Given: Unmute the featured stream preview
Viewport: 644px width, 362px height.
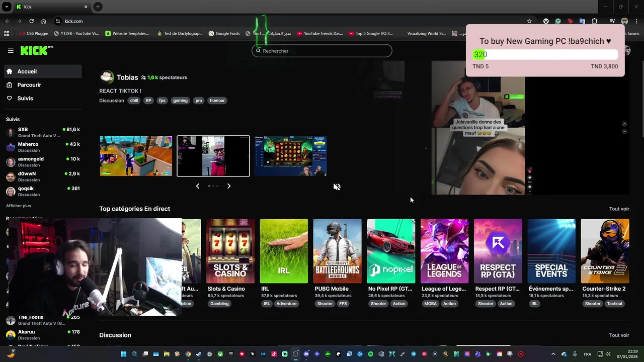Looking at the screenshot, I should (x=337, y=187).
